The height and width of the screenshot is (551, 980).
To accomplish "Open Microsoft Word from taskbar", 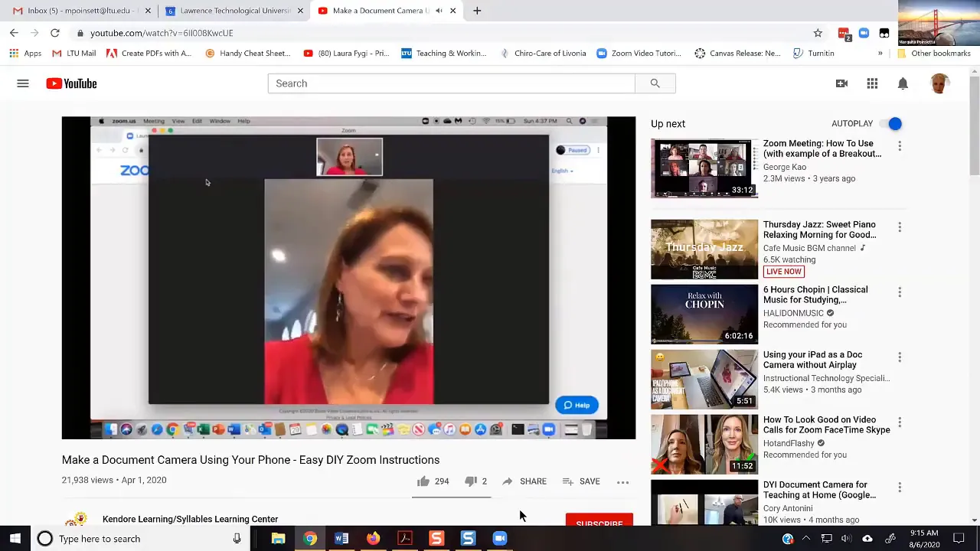I will coord(341,539).
